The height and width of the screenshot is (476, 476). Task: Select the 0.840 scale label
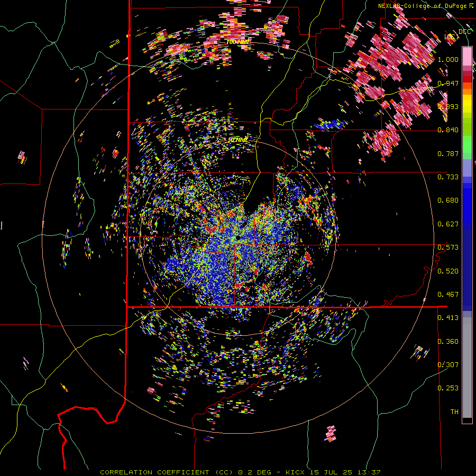448,130
